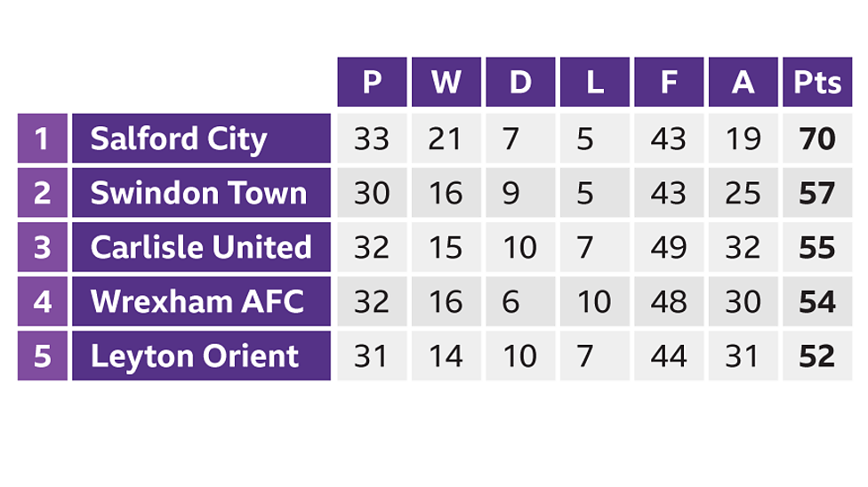868x487 pixels.
Task: Click the Wrexham AFC team name
Action: (x=197, y=301)
